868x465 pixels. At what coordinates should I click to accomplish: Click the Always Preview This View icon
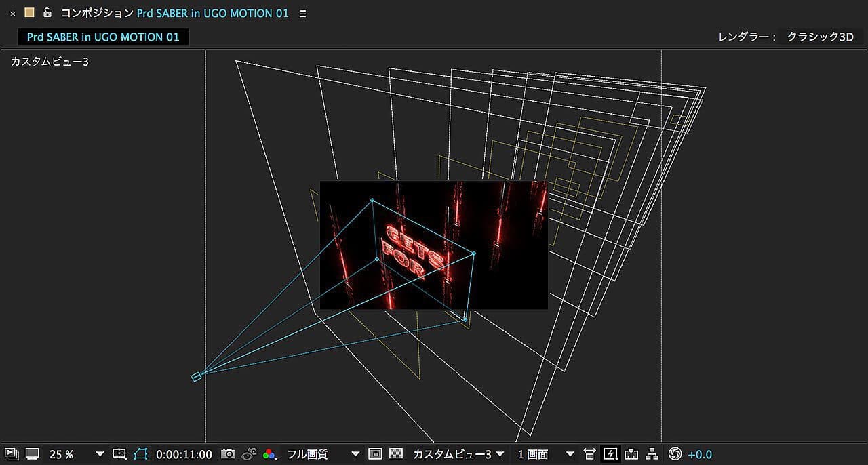[11, 453]
